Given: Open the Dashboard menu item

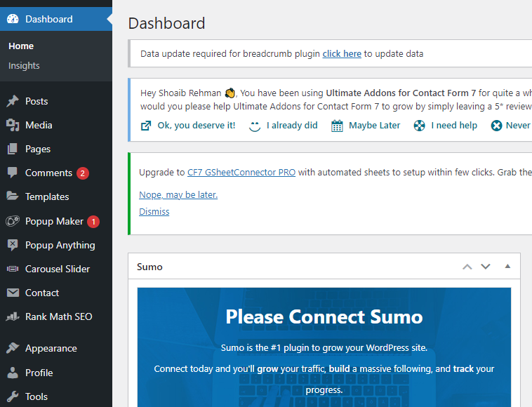Looking at the screenshot, I should point(56,19).
